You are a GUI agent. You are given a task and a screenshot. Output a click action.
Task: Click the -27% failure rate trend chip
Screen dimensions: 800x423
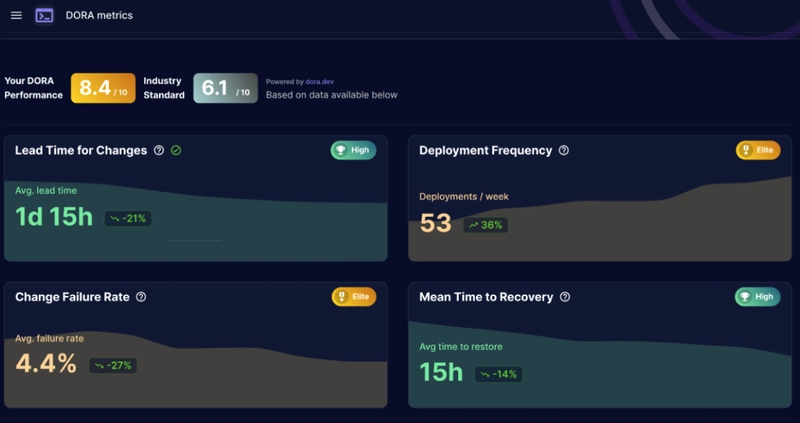113,365
